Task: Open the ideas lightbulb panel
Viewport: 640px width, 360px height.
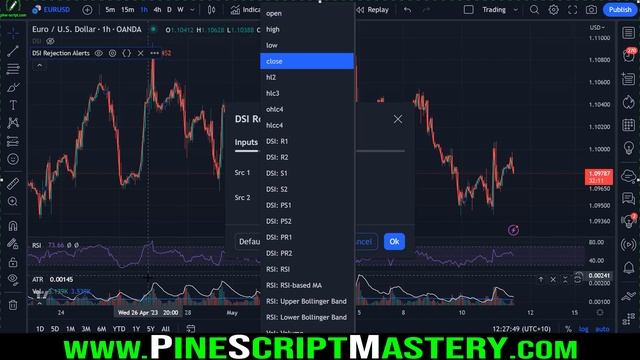Action: pos(628,148)
